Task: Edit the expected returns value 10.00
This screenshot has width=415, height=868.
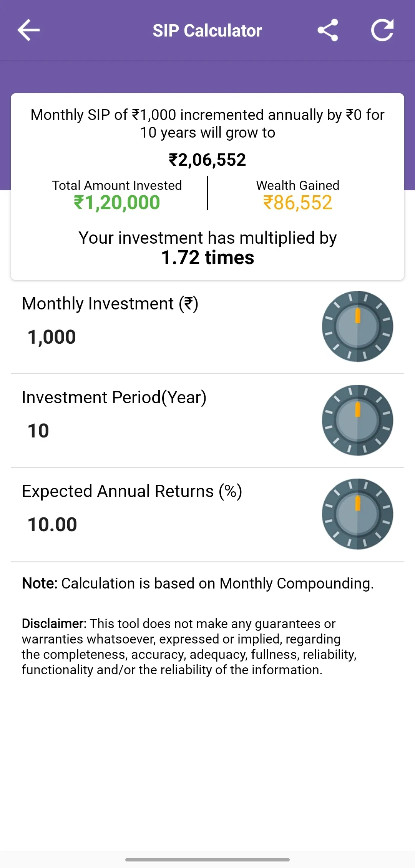Action: pyautogui.click(x=52, y=525)
